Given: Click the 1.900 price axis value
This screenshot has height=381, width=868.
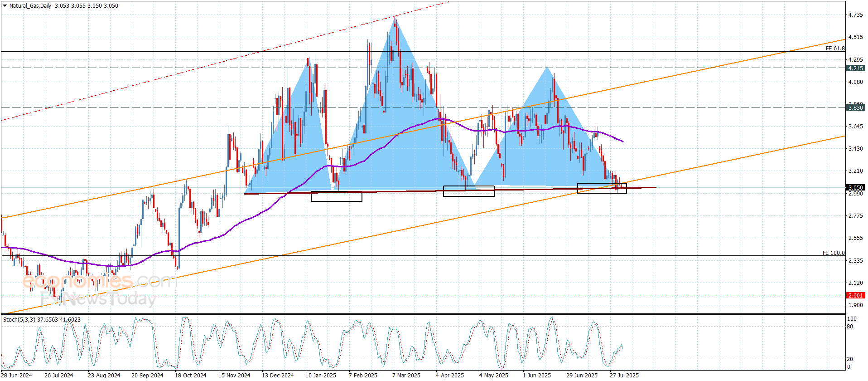Looking at the screenshot, I should click(856, 305).
